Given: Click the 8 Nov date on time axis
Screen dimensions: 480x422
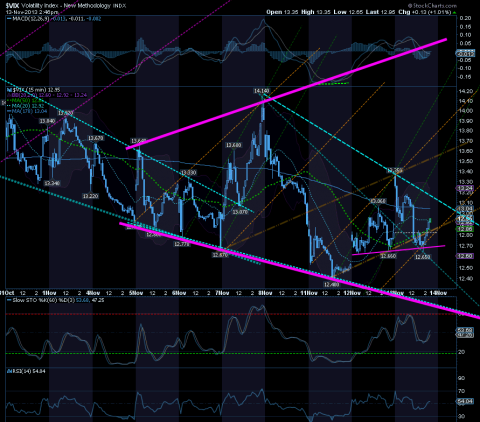Looking at the screenshot, I should 266,293.
